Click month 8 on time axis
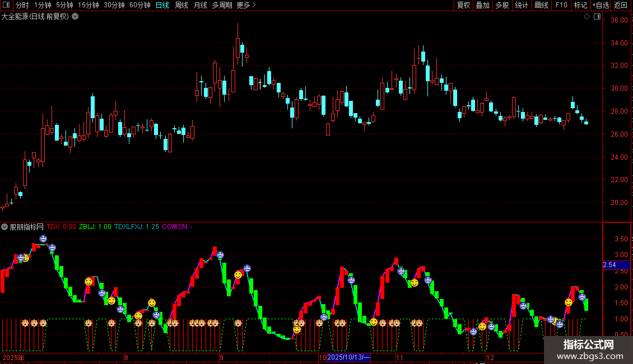Screen dimensions: 633x364 tap(127, 357)
